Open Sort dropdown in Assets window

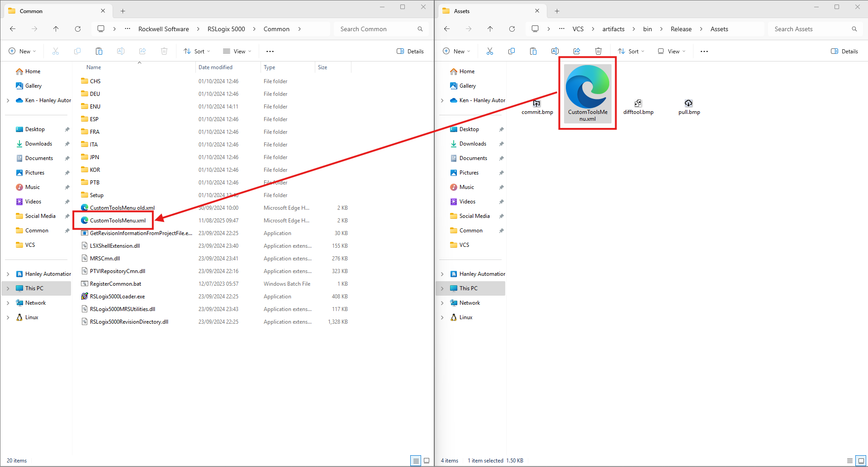click(x=631, y=51)
